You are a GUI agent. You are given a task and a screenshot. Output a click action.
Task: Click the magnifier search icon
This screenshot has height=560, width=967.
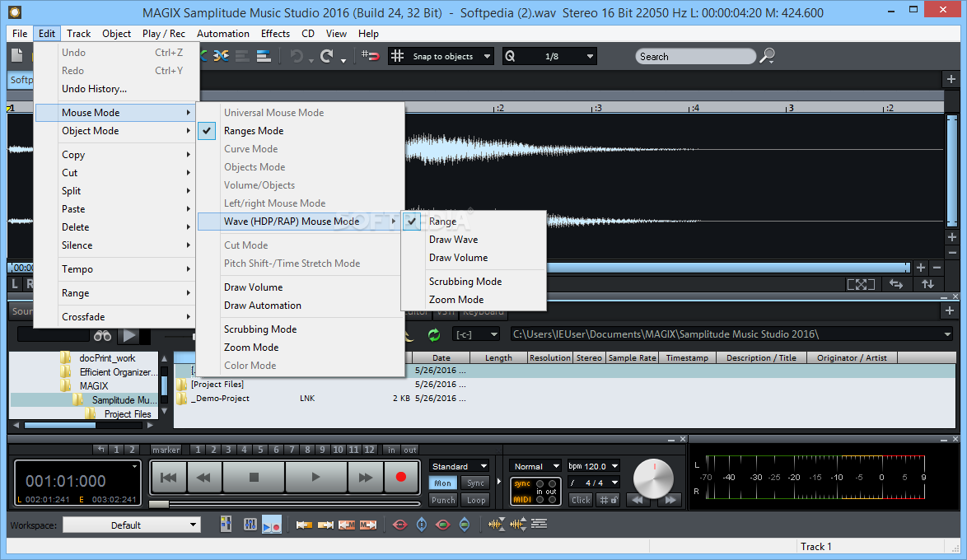(x=767, y=56)
